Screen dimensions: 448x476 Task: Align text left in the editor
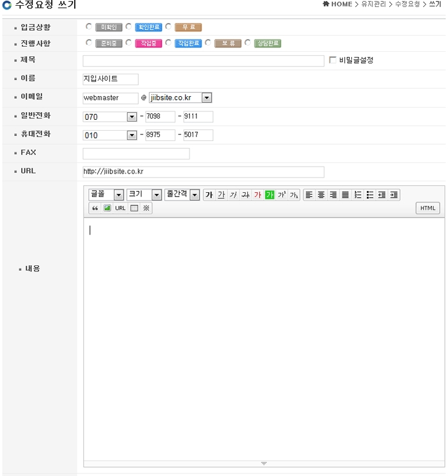[309, 195]
